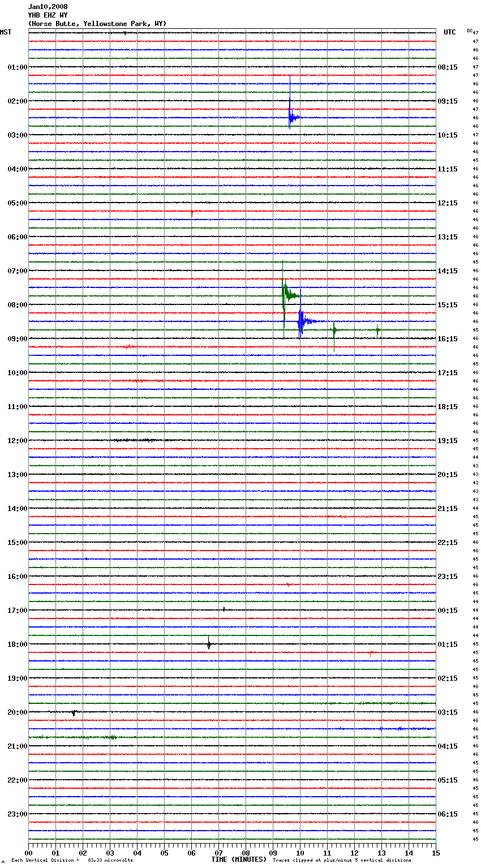Click the 06:15 UTC time label

pyautogui.click(x=448, y=814)
